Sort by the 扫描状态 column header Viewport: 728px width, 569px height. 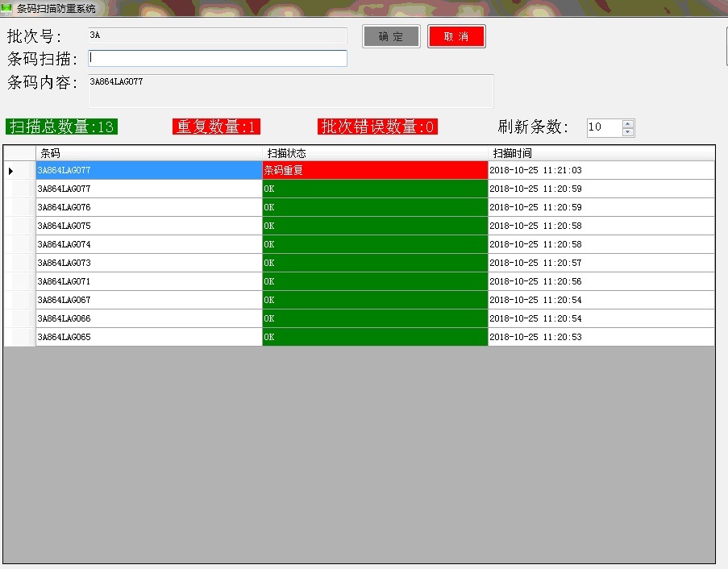point(375,153)
